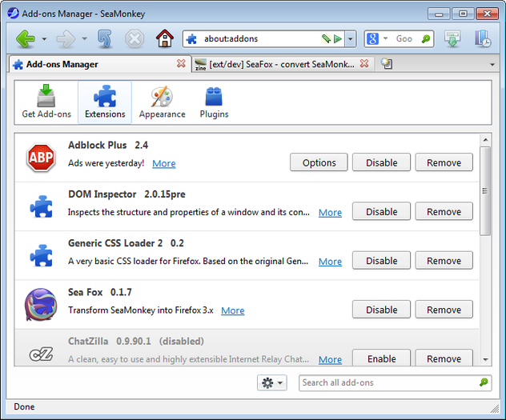
Task: Open the list all tabs dropdown arrow
Action: point(492,65)
